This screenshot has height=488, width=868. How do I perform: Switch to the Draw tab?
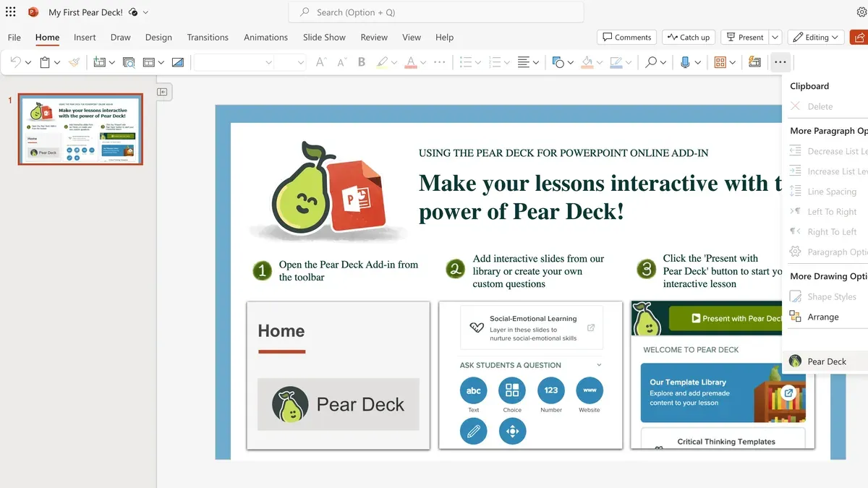pos(121,37)
